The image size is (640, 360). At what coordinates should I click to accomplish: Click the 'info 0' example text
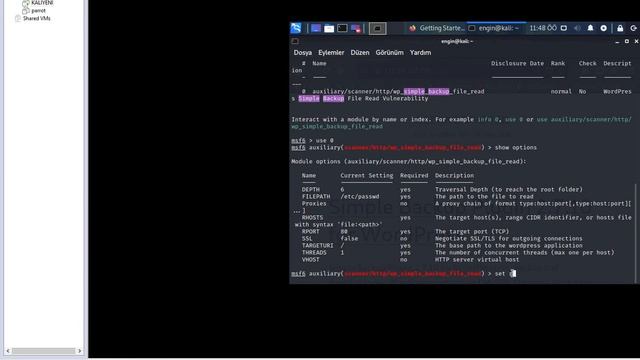[488, 119]
